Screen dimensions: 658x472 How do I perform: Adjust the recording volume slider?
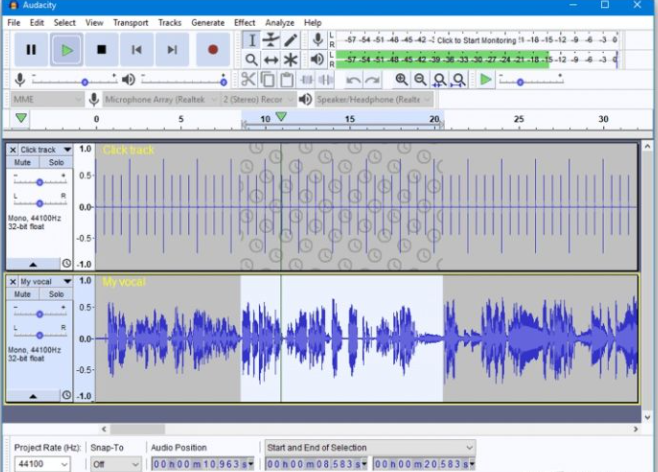click(84, 82)
